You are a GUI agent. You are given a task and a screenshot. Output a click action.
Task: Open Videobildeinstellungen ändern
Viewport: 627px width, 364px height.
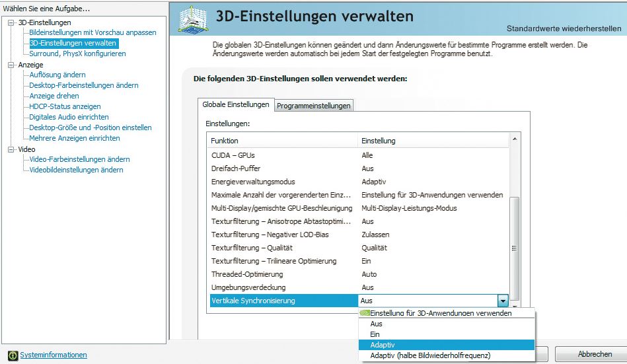pos(77,170)
